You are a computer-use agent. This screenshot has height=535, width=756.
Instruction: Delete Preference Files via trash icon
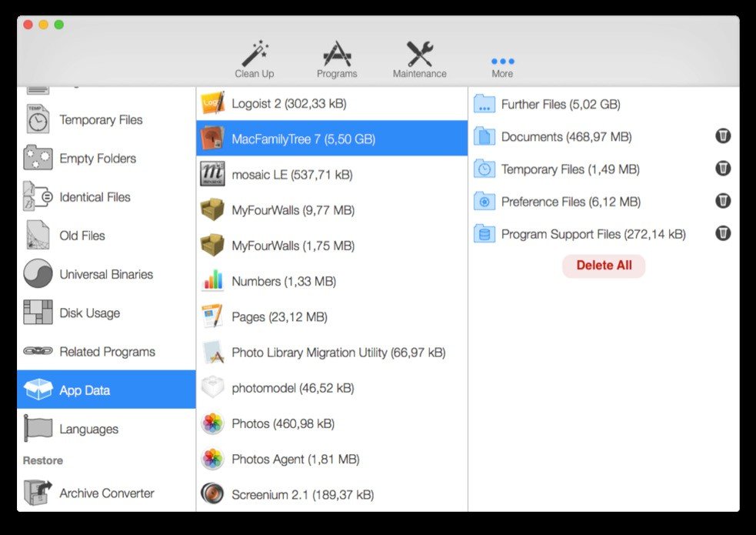tap(723, 201)
